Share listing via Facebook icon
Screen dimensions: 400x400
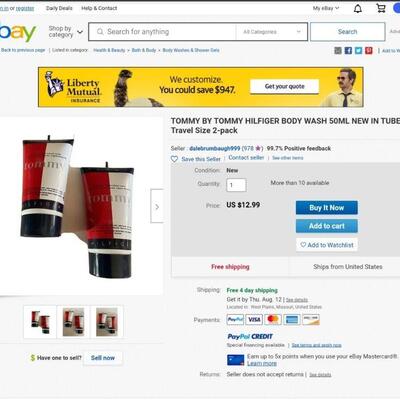tap(348, 50)
